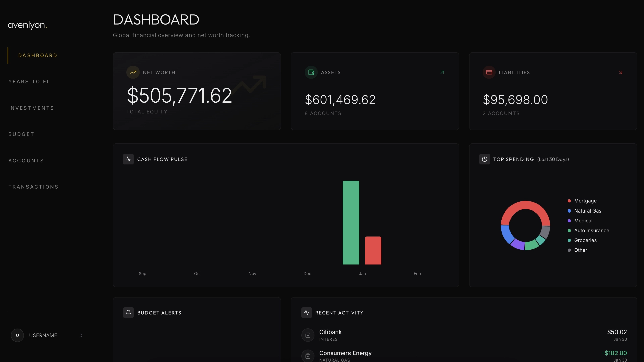
Task: Toggle the Mortgage legend entry
Action: pyautogui.click(x=585, y=200)
